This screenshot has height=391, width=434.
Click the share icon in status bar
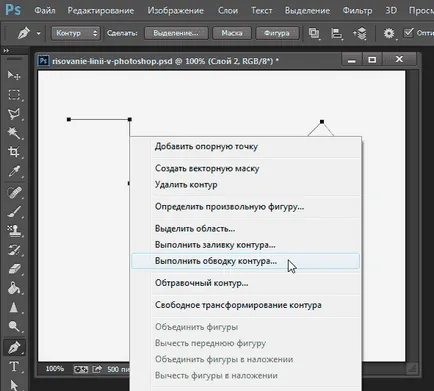click(x=97, y=369)
